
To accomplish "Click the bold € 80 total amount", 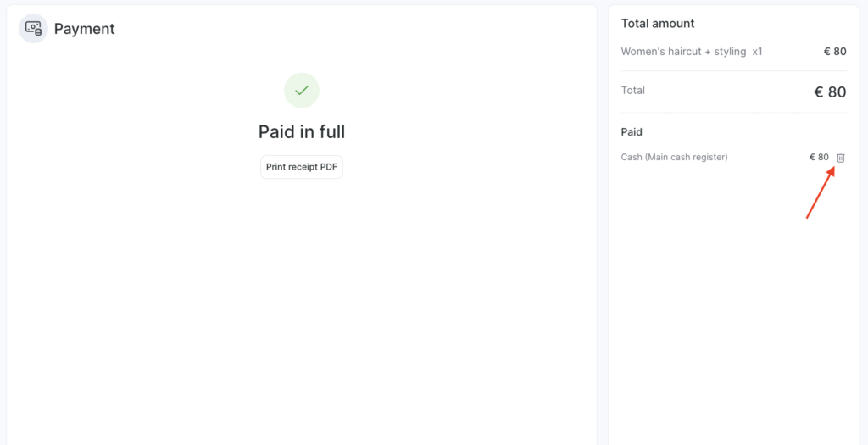I will [830, 92].
